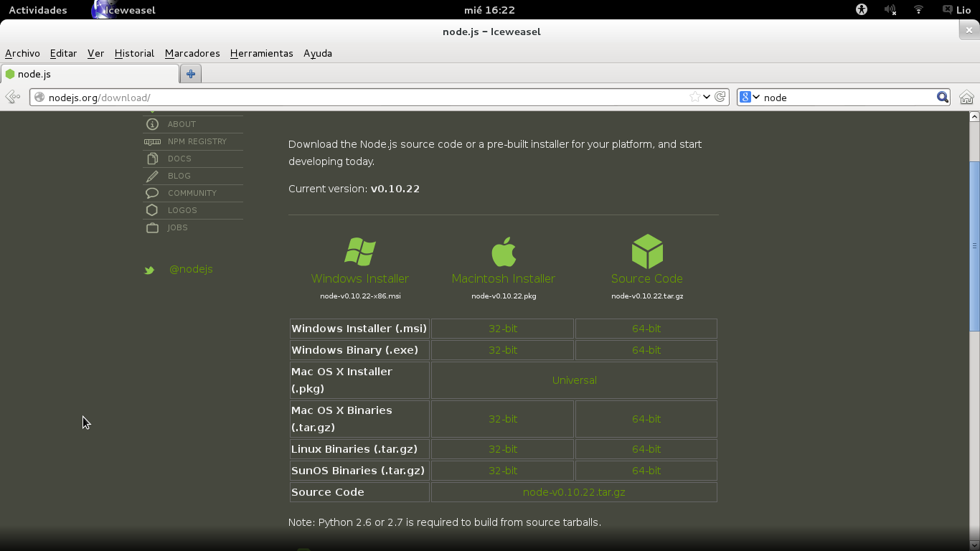Open the search engine selector dropdown
The width and height of the screenshot is (980, 551).
tap(750, 97)
